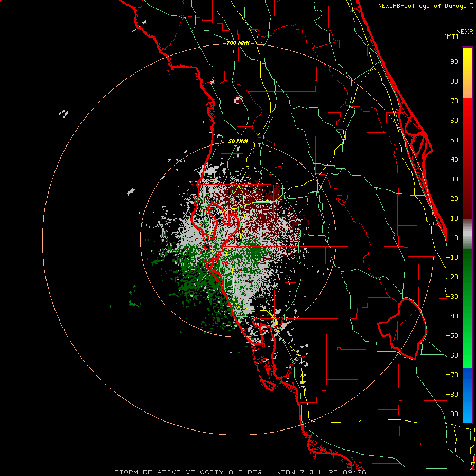This screenshot has height=476, width=476.
Task: Click the -10 value on the velocity scale
Action: pyautogui.click(x=452, y=258)
